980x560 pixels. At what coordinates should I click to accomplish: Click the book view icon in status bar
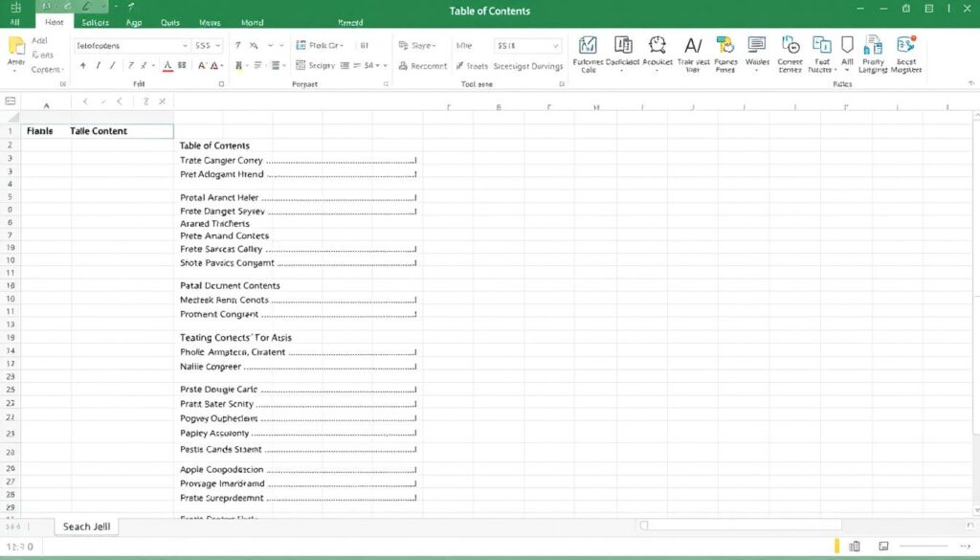click(x=855, y=547)
